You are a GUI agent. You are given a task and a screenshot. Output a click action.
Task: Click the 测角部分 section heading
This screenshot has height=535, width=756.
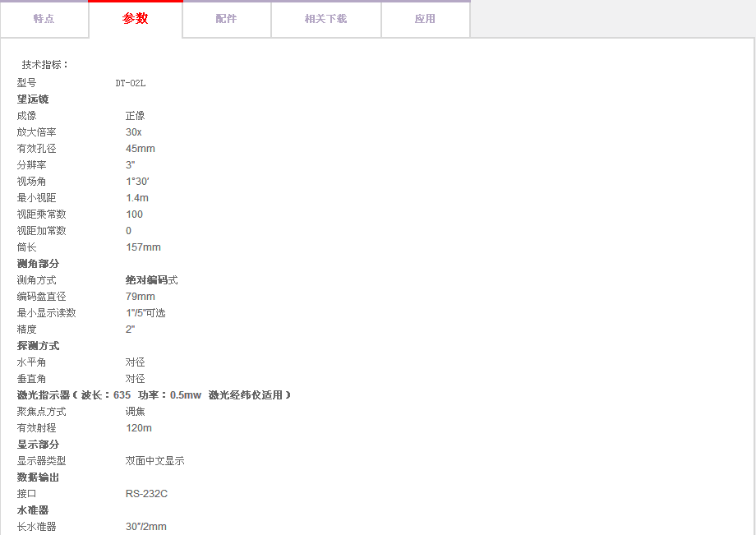point(38,264)
